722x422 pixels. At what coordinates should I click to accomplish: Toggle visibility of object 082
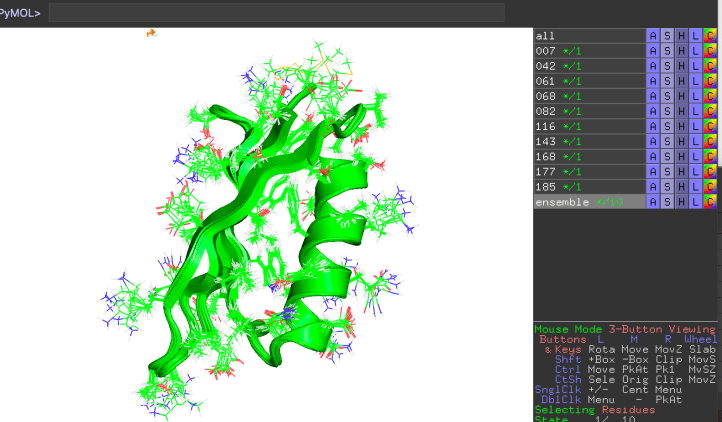point(589,111)
